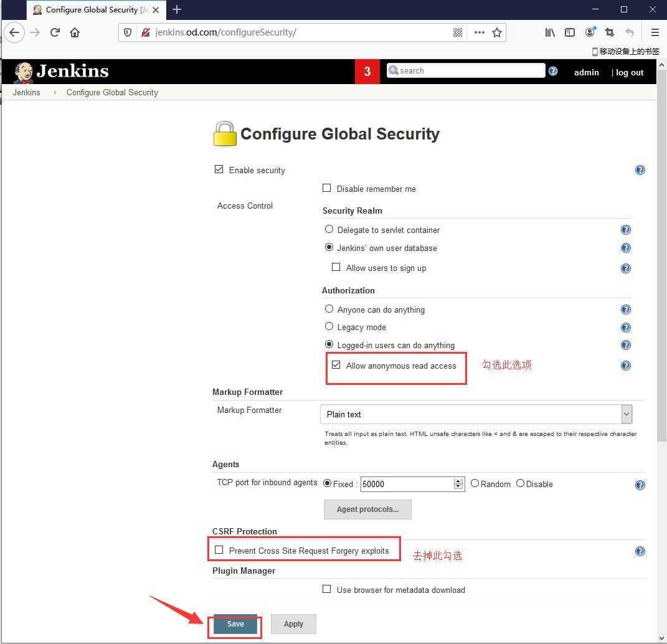Check Use browser for metadata download
Viewport: 667px width, 644px height.
click(x=327, y=589)
